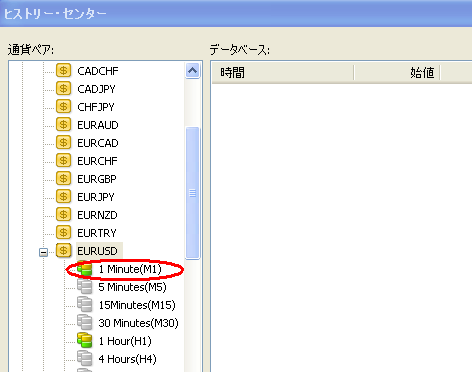Click the EURJPY symbol icon

(x=63, y=197)
